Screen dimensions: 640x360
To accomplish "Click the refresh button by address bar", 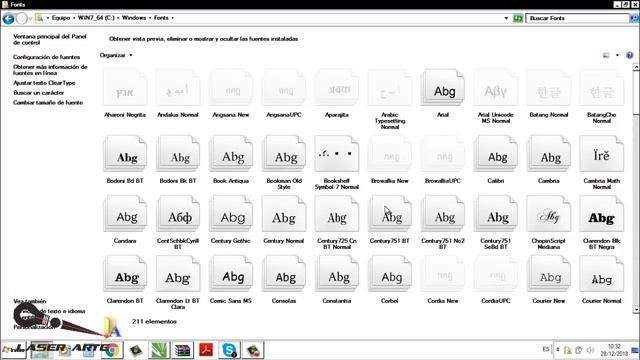I will [x=518, y=18].
